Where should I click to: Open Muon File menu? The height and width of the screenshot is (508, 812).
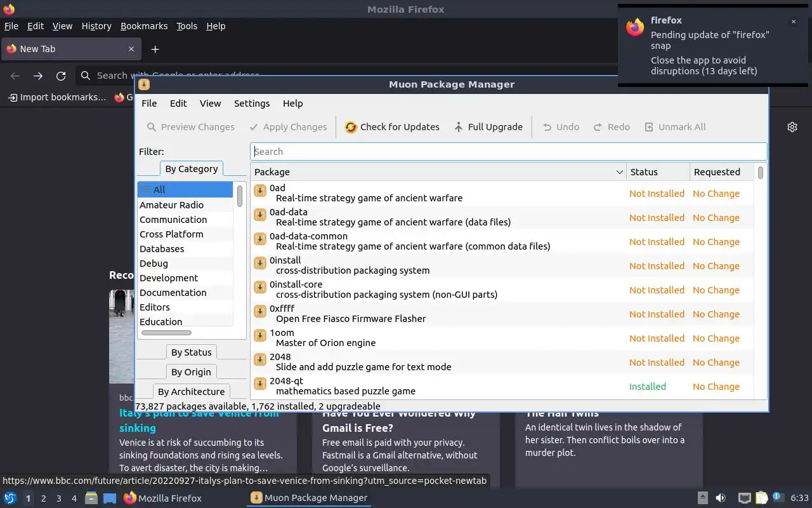pyautogui.click(x=149, y=104)
